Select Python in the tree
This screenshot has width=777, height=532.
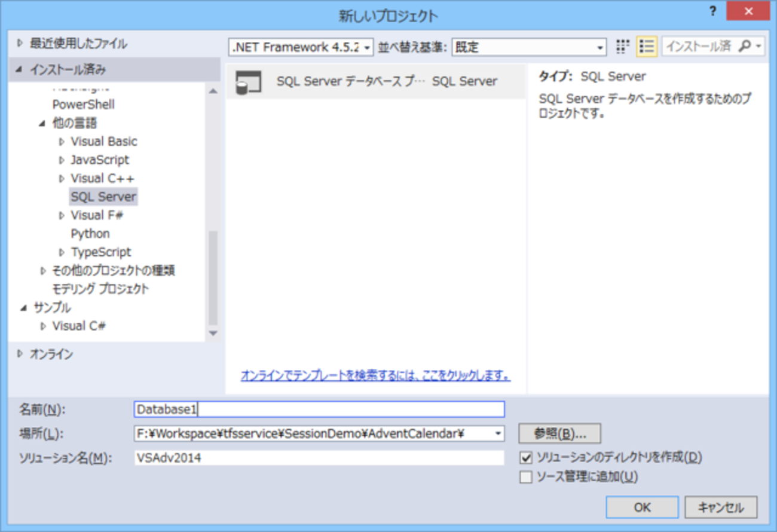pyautogui.click(x=90, y=234)
